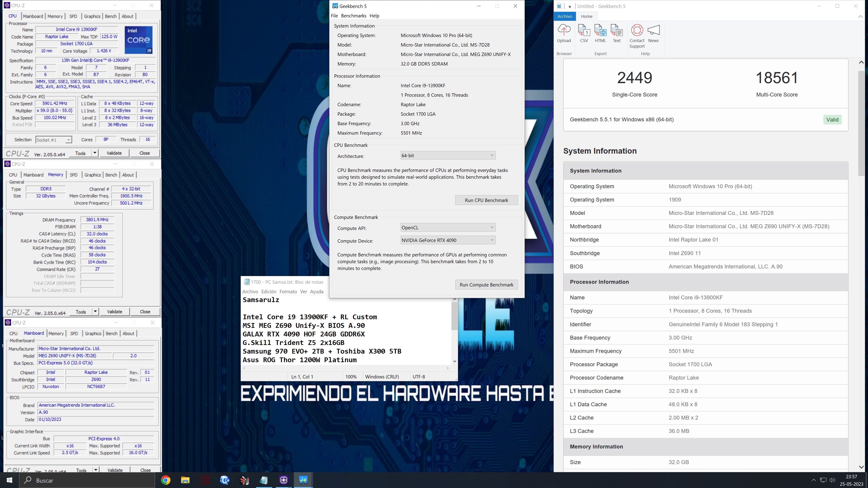868x488 pixels.
Task: Click the Valid badge in Geekbench results
Action: point(832,120)
